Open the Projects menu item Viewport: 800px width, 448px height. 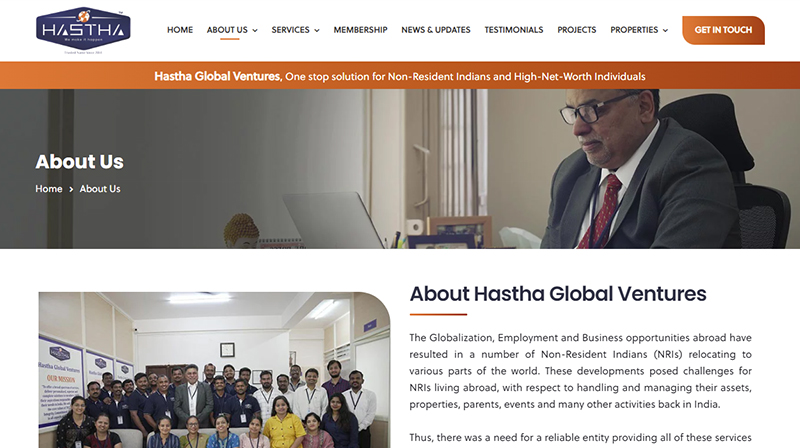[577, 30]
